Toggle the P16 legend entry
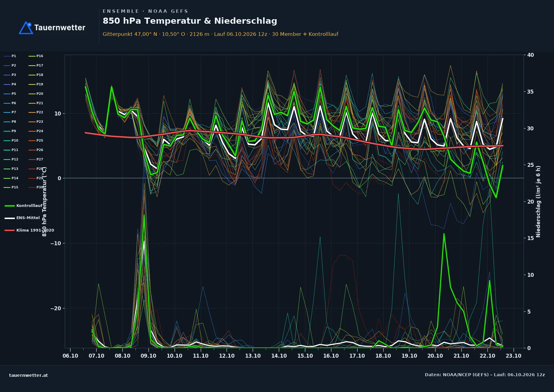The height and width of the screenshot is (392, 554). (x=36, y=56)
